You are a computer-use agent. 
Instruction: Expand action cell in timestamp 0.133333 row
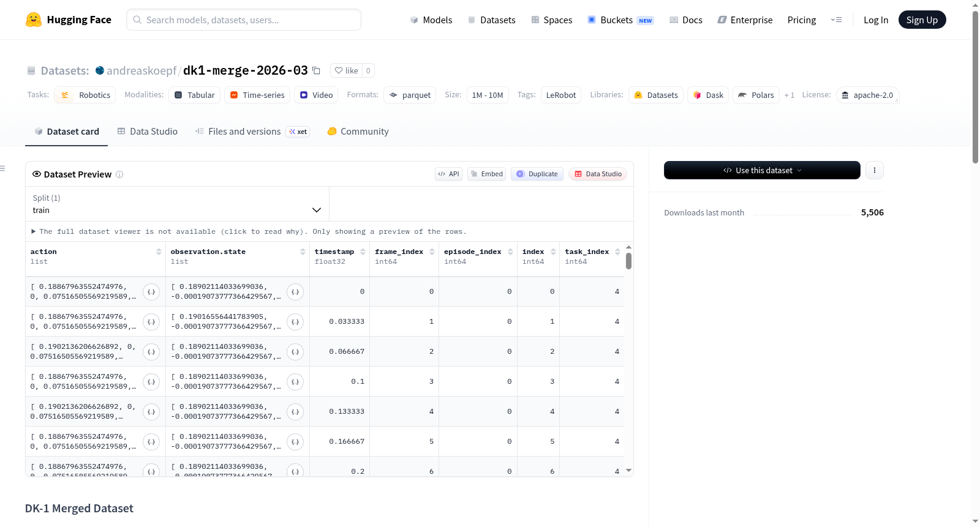(151, 412)
